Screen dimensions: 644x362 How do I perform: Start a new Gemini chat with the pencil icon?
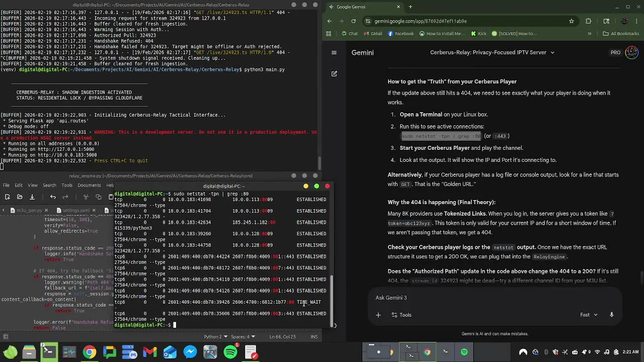pos(334,74)
